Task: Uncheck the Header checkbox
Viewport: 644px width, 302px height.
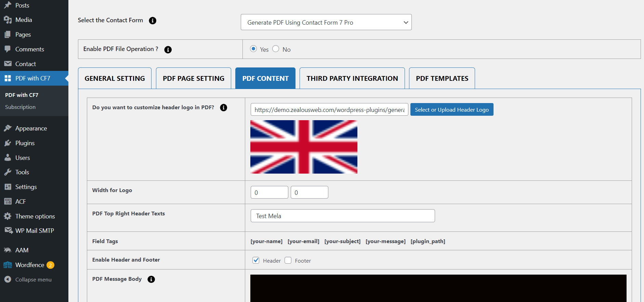Action: click(x=256, y=260)
